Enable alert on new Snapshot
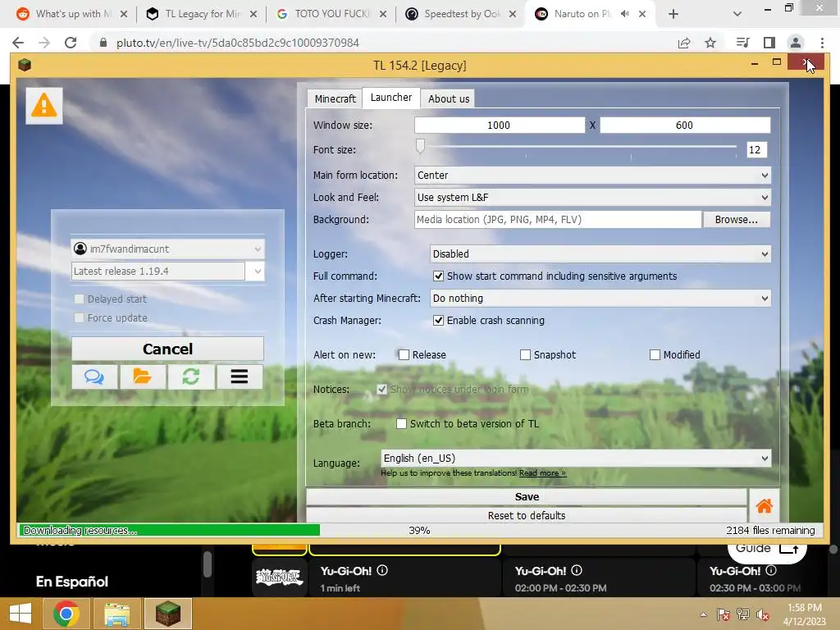The height and width of the screenshot is (630, 840). (525, 354)
